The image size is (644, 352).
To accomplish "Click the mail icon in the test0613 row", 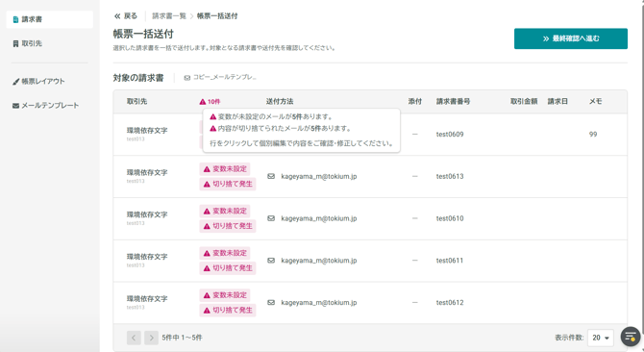I will [x=271, y=176].
